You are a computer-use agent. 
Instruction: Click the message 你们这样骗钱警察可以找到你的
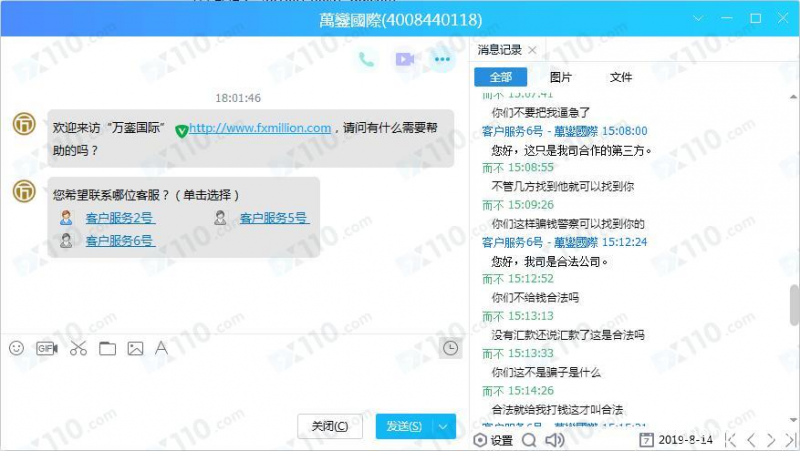[x=568, y=224]
